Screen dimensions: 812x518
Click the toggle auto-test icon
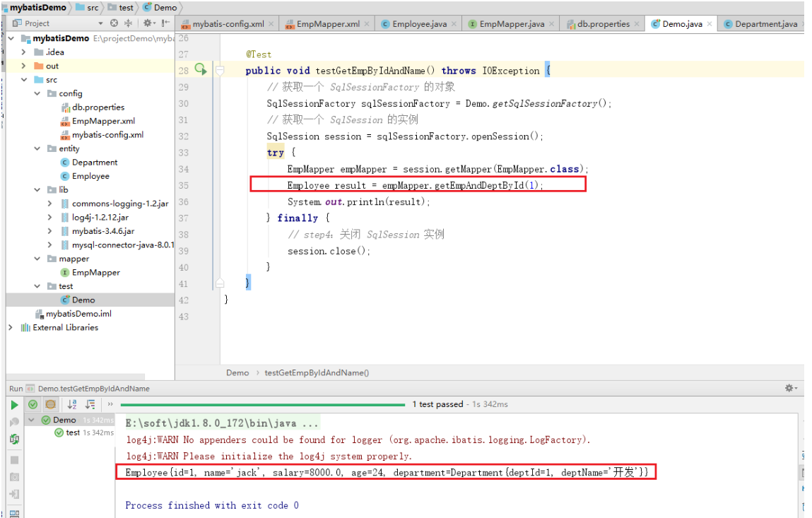[x=15, y=440]
